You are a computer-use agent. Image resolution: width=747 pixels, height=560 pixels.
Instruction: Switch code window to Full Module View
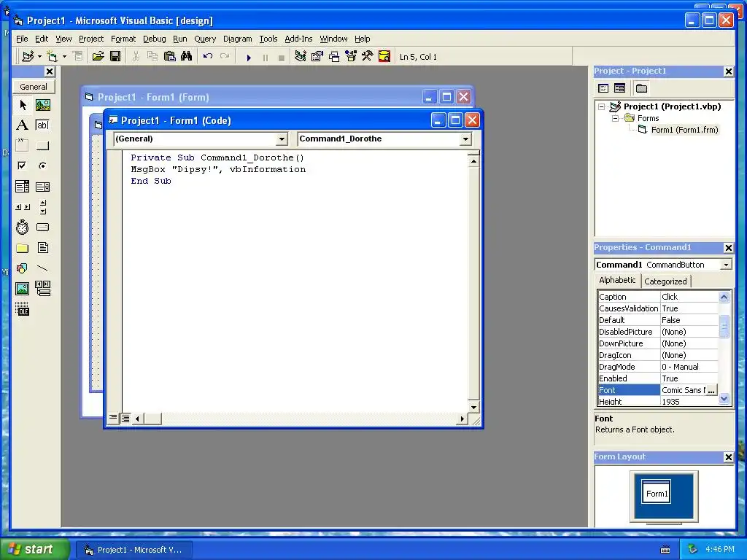pyautogui.click(x=125, y=419)
